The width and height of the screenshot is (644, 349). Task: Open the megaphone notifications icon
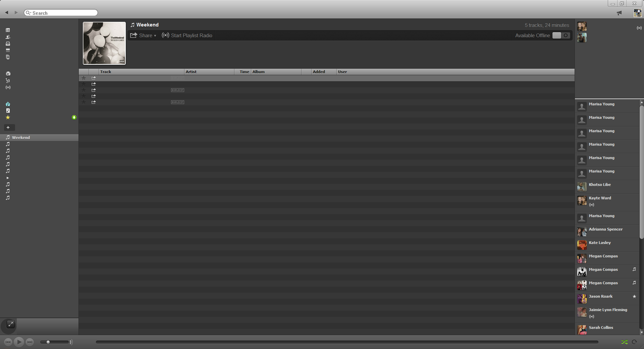pyautogui.click(x=619, y=13)
